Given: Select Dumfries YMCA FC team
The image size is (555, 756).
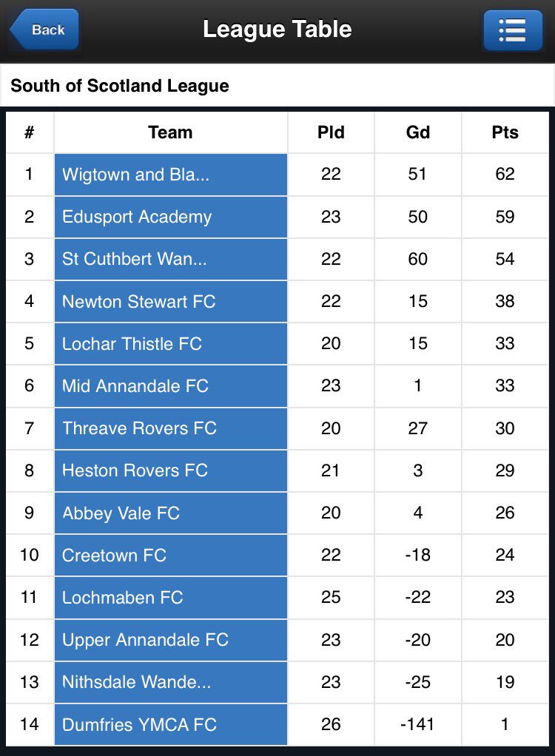Looking at the screenshot, I should [x=171, y=725].
